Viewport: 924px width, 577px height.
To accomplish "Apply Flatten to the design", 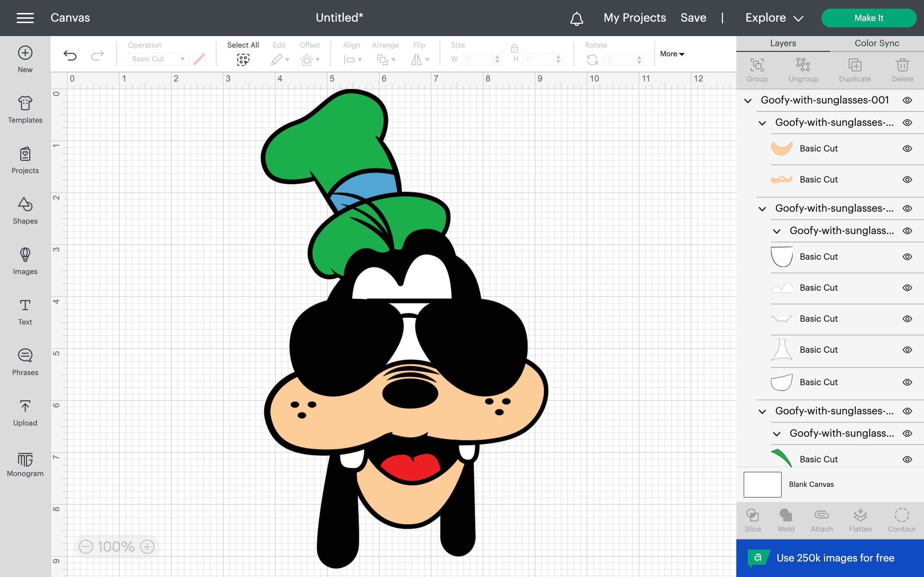I will click(860, 519).
